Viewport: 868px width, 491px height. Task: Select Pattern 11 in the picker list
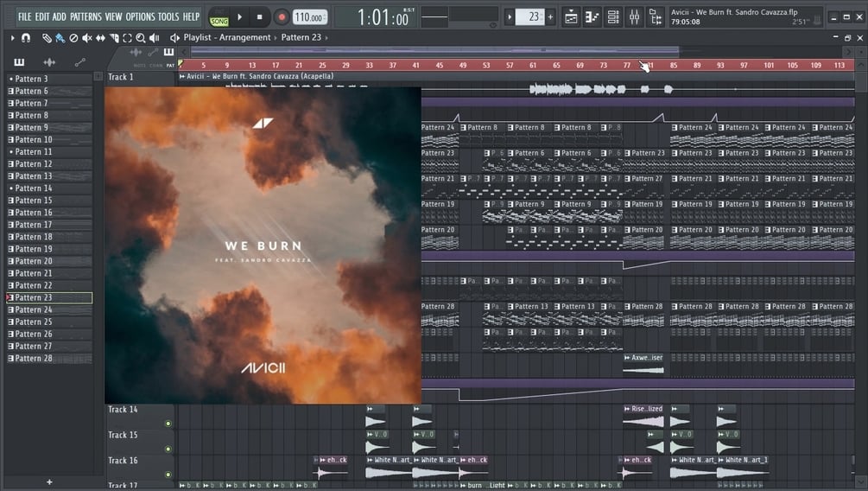49,152
